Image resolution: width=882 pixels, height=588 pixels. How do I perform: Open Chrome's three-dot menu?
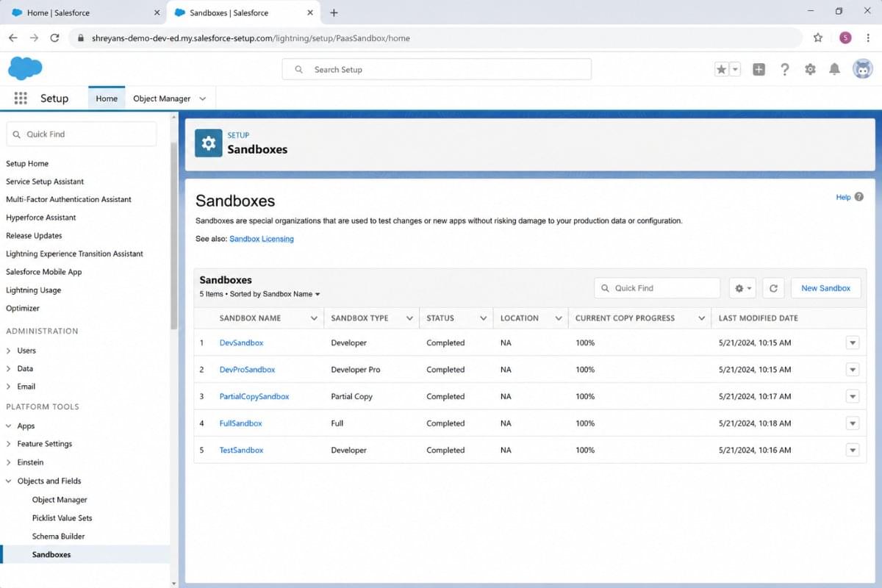pyautogui.click(x=869, y=37)
